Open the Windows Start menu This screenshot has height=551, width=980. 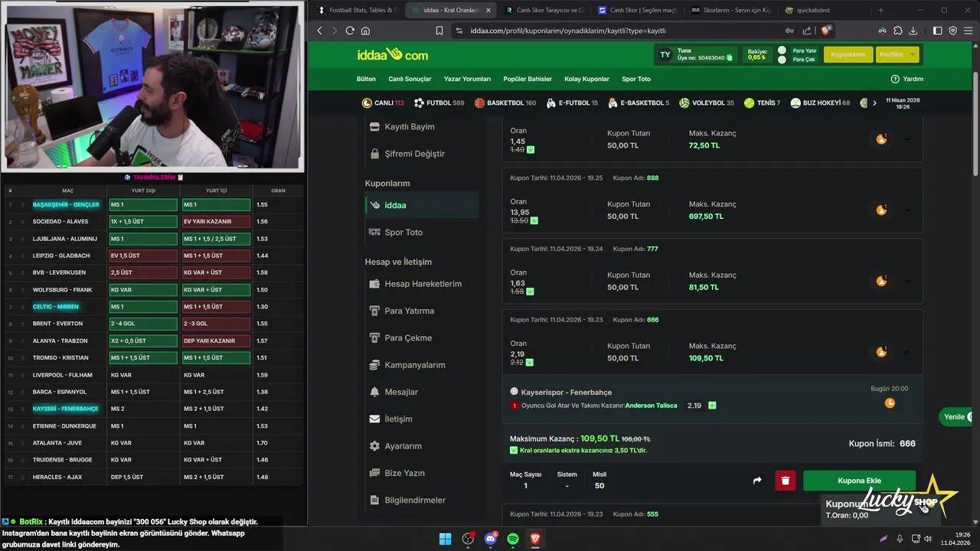coord(445,539)
